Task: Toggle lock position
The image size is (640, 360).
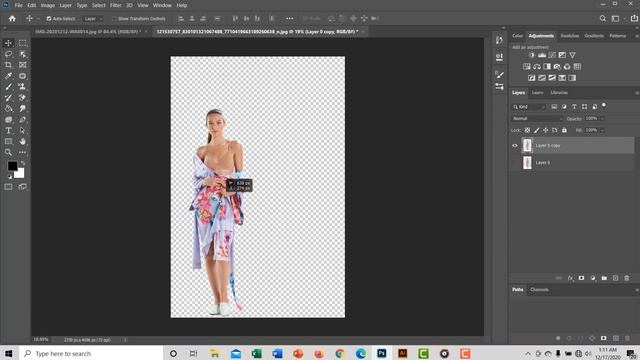Action: pyautogui.click(x=545, y=130)
